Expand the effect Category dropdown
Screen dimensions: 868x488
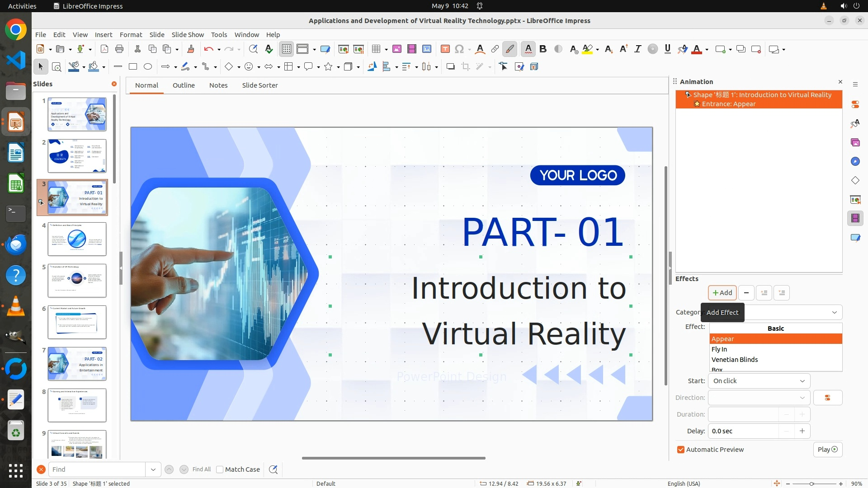coord(834,312)
